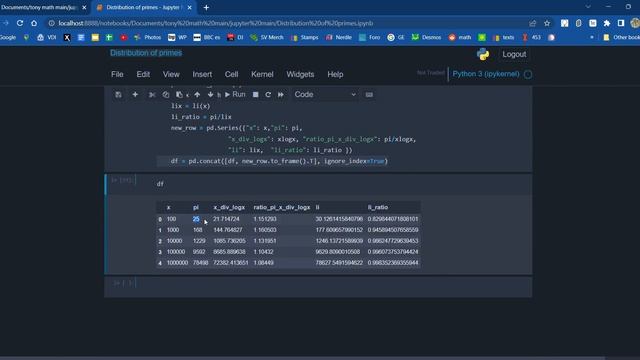Click the li_ratio column header
The width and height of the screenshot is (640, 360).
[378, 207]
